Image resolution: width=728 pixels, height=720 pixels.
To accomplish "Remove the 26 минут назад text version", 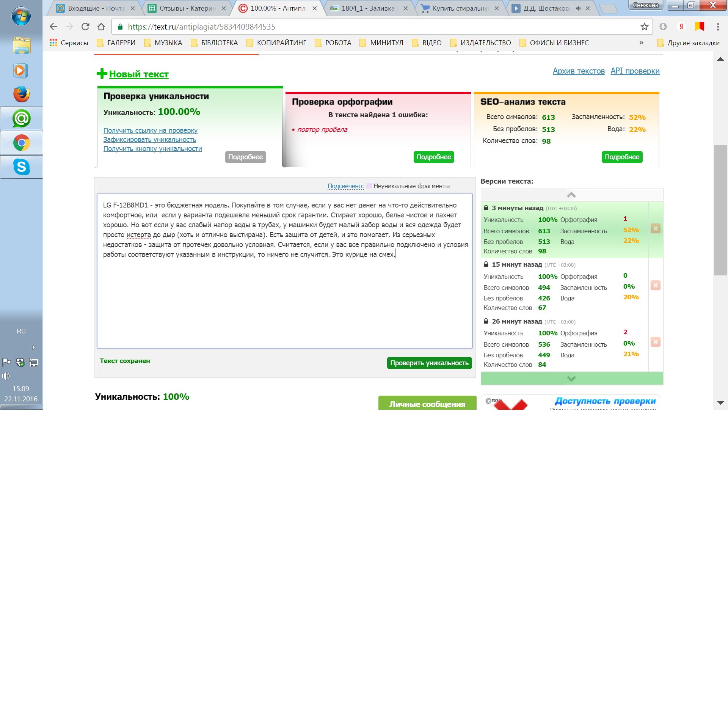I will pyautogui.click(x=655, y=342).
